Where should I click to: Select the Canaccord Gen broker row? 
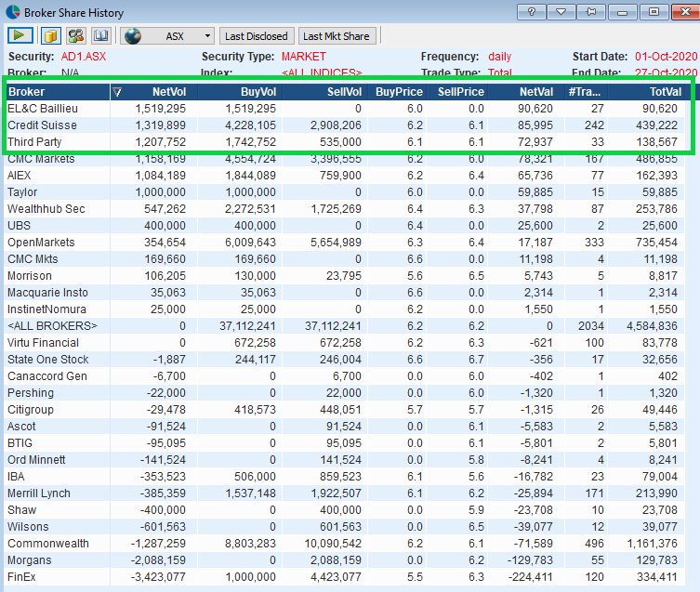coord(345,376)
